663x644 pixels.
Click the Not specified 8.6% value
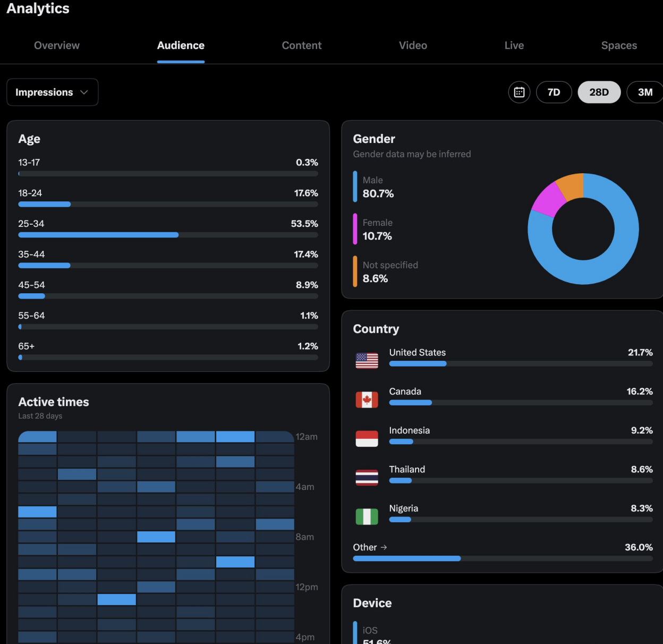pyautogui.click(x=375, y=279)
